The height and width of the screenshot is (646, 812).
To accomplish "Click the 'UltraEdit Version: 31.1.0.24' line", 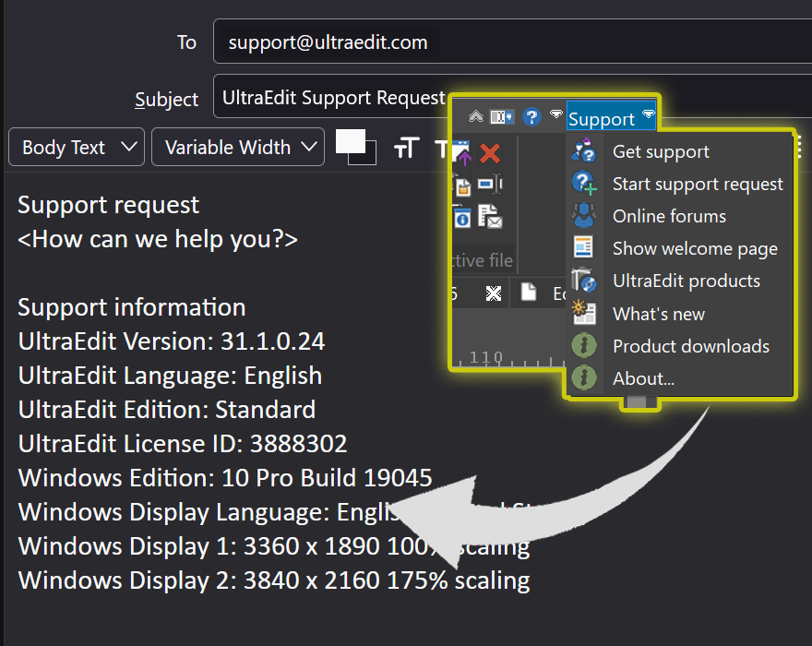I will 172,341.
